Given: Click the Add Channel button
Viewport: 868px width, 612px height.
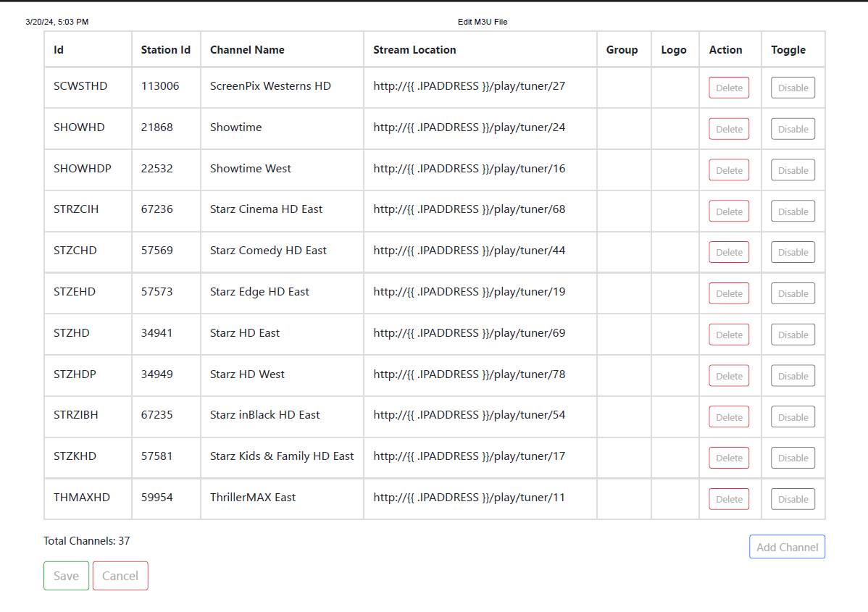Looking at the screenshot, I should coord(787,548).
